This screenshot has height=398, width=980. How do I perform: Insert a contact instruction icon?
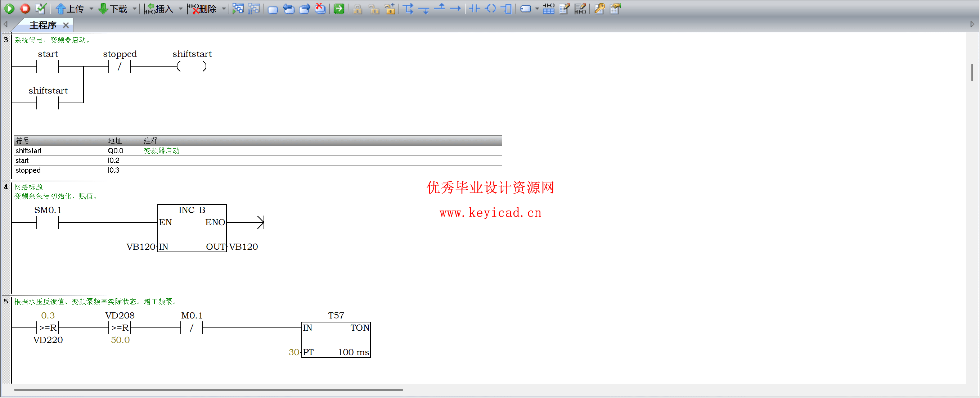[x=475, y=8]
